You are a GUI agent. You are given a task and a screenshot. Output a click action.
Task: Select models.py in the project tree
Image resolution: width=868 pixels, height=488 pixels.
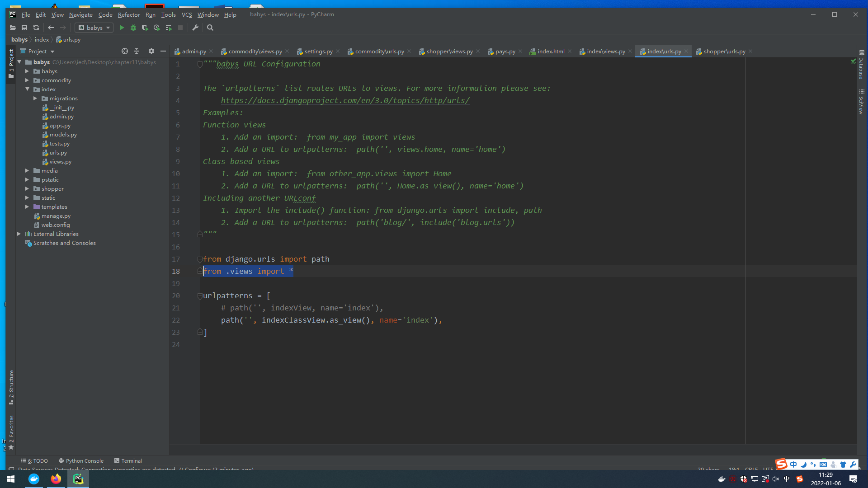pos(63,134)
